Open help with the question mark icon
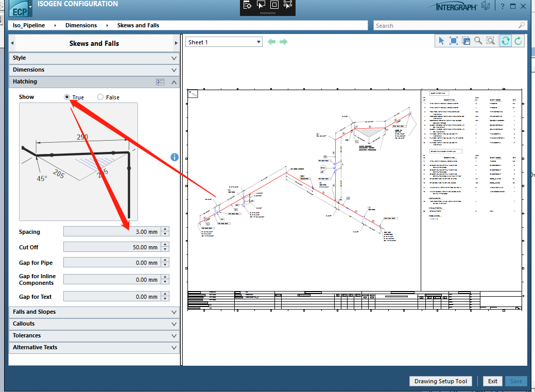Screen dimensions: 535x392 coord(503,6)
